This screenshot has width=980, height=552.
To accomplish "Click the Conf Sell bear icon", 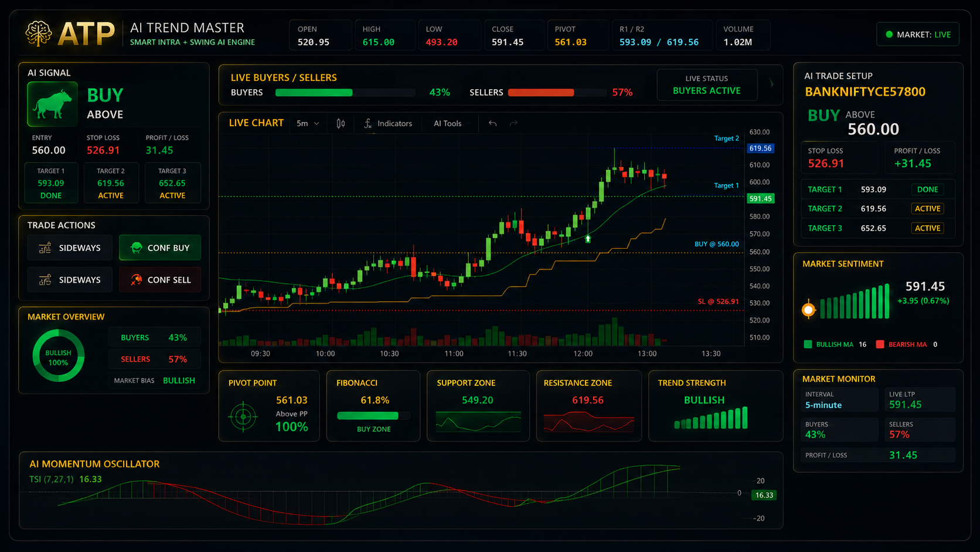I will coord(136,280).
